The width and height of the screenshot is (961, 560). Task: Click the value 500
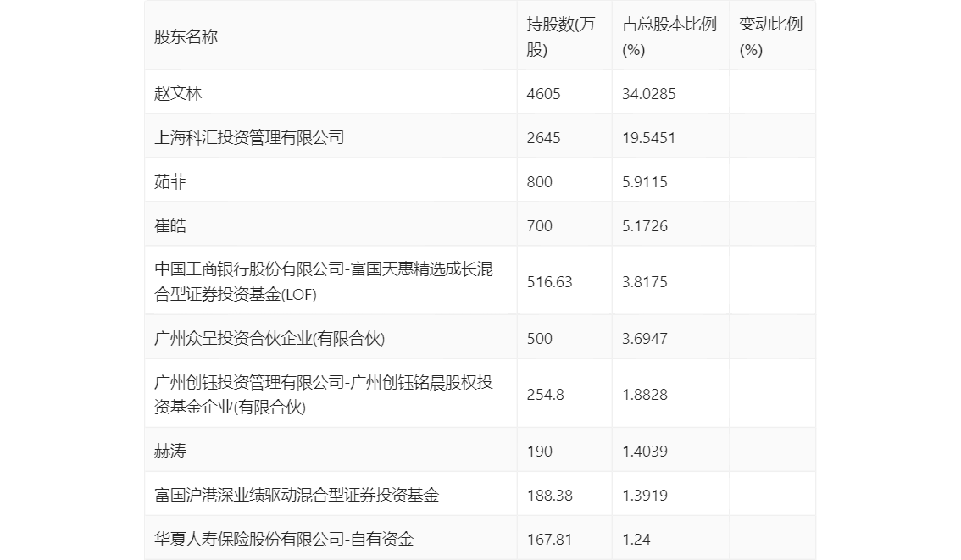pos(539,339)
